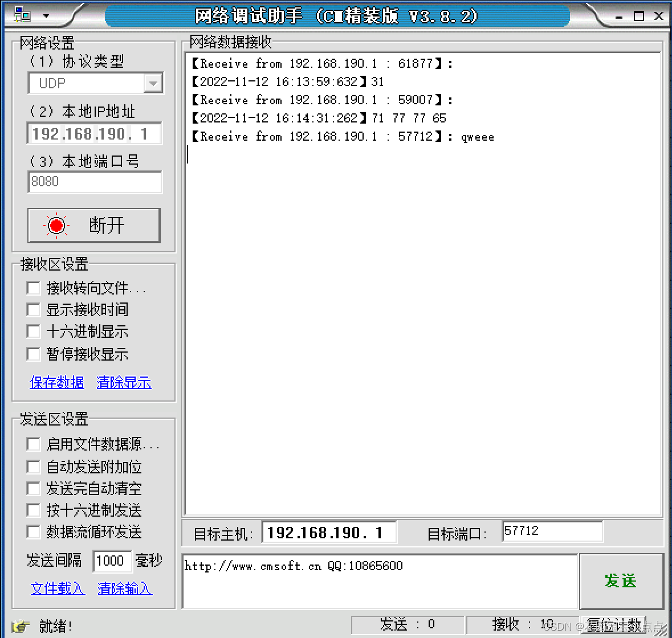
Task: Click the 文件载入 link
Action: click(x=58, y=589)
